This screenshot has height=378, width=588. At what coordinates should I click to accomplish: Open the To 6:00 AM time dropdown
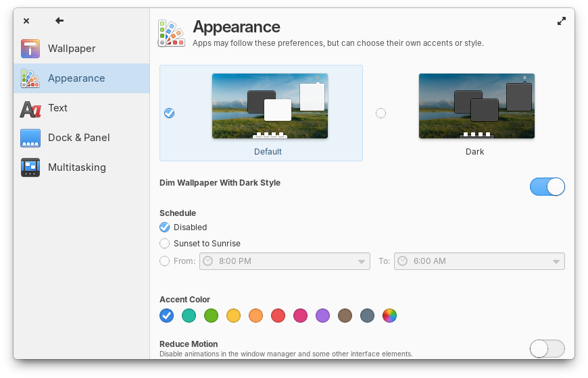tap(479, 261)
